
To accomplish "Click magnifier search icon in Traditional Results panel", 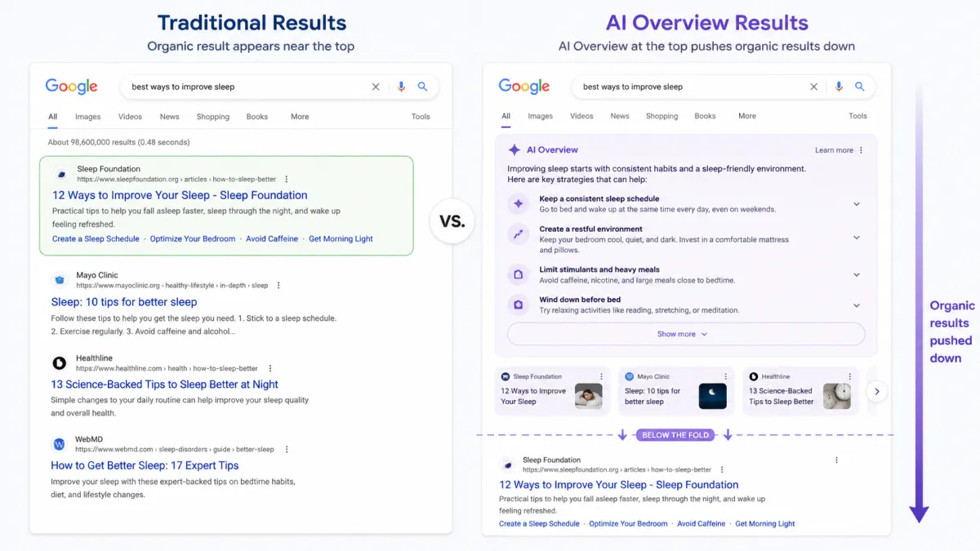I will point(422,87).
